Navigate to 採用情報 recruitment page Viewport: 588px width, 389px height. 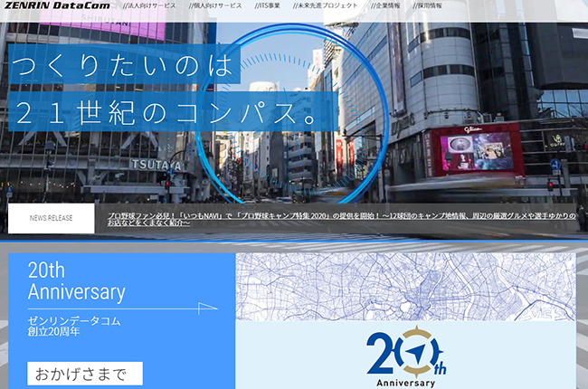coord(427,6)
